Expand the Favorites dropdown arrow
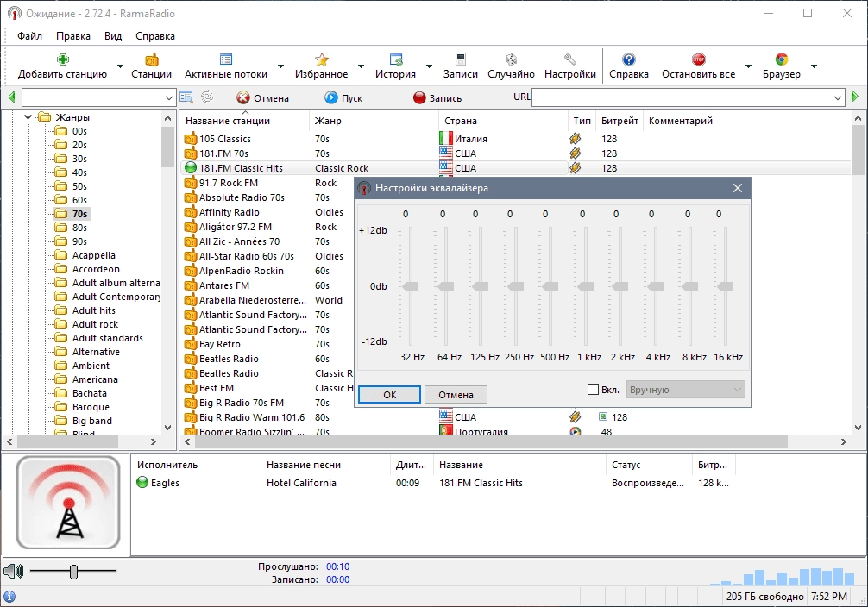 tap(361, 66)
